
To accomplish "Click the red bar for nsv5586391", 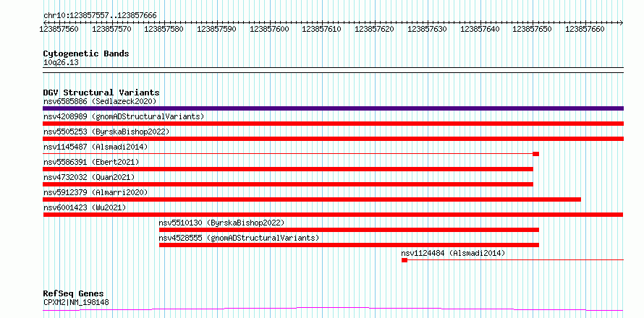I will (x=288, y=169).
